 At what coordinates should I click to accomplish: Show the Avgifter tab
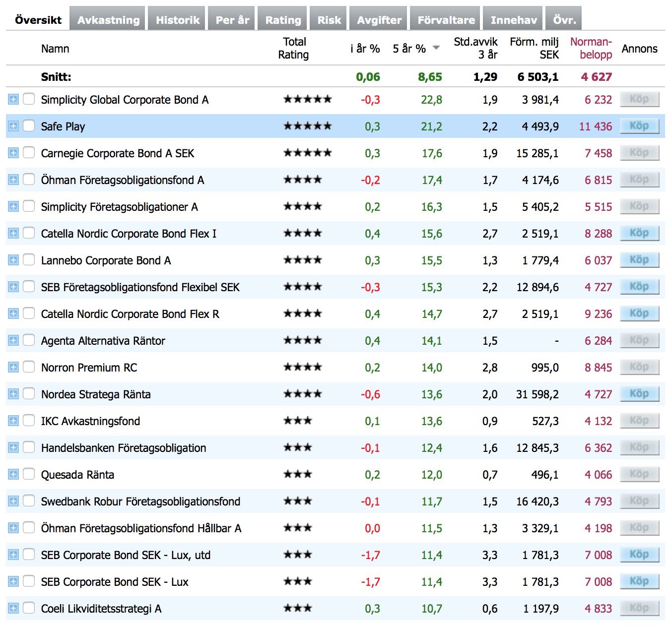point(379,19)
